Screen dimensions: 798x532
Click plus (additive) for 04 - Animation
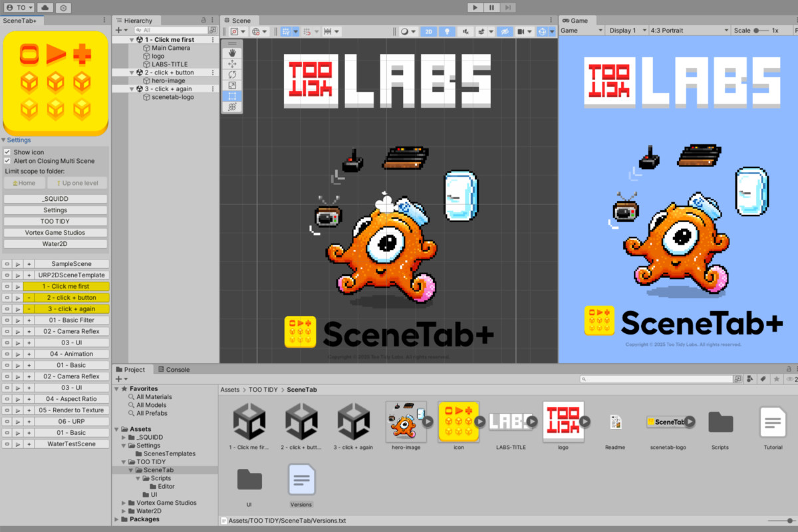(29, 354)
